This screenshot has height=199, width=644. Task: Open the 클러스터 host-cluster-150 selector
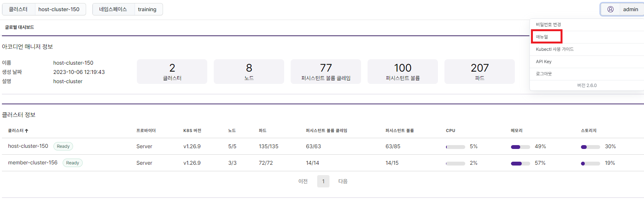[x=44, y=9]
